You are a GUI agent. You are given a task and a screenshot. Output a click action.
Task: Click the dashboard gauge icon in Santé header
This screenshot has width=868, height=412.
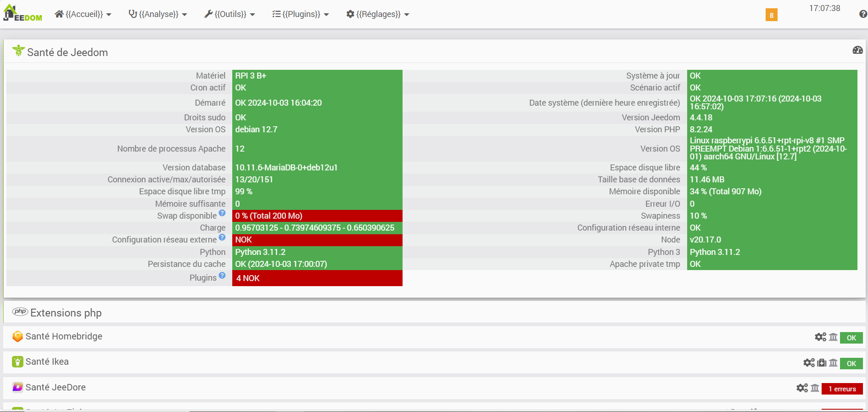tap(857, 50)
